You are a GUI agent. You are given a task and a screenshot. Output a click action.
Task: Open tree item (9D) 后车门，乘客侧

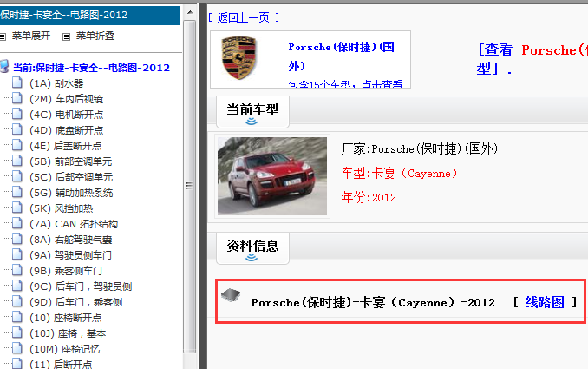tap(76, 302)
